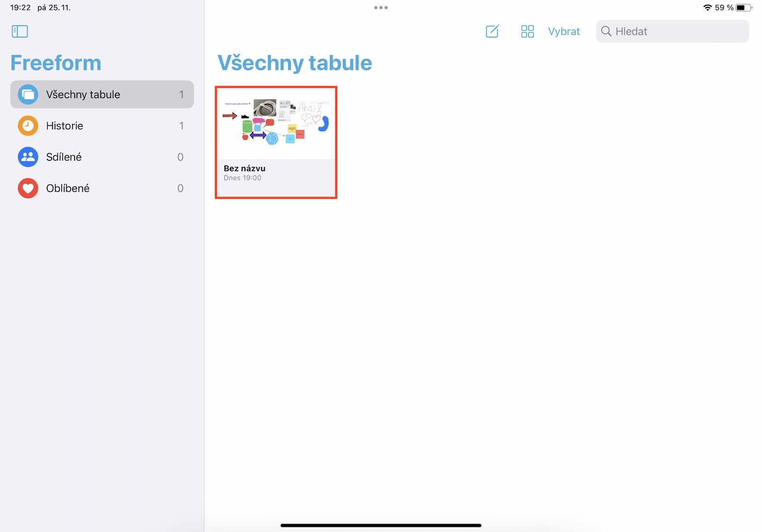The height and width of the screenshot is (532, 762).
Task: Open Historie section in sidebar
Action: [x=102, y=126]
